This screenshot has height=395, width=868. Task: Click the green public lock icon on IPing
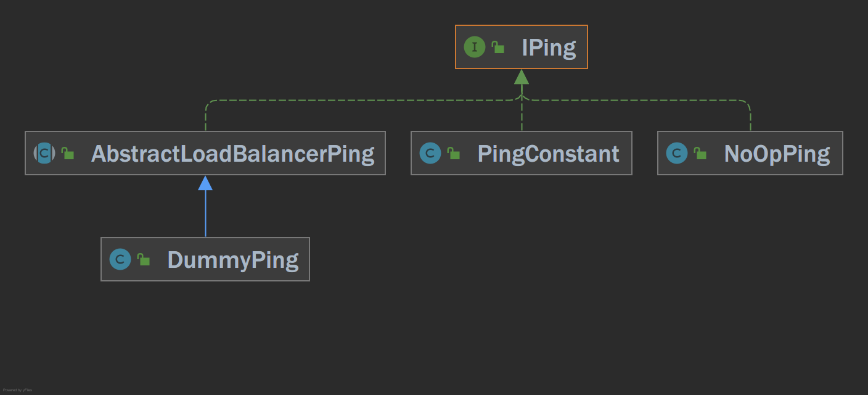coord(498,47)
